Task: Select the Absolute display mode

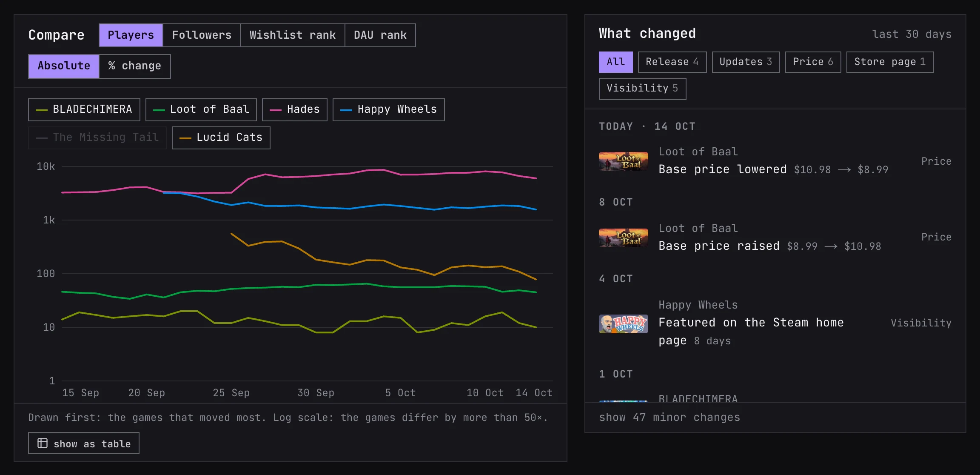Action: 64,66
